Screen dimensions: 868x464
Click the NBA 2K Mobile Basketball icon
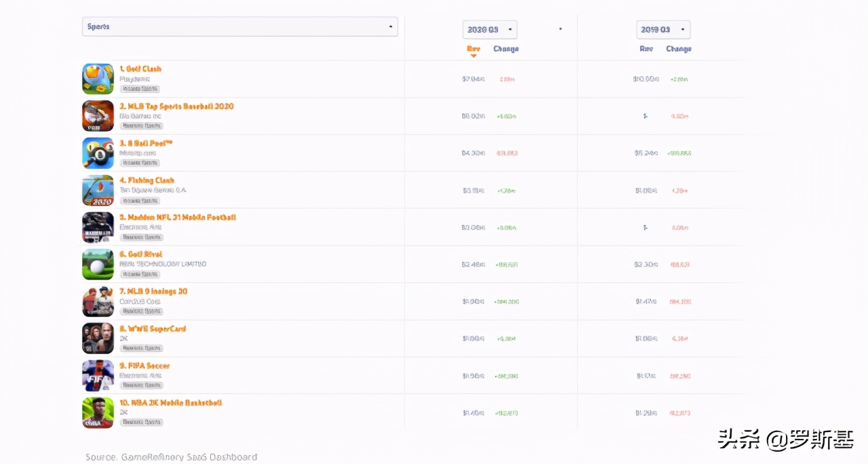pyautogui.click(x=98, y=412)
